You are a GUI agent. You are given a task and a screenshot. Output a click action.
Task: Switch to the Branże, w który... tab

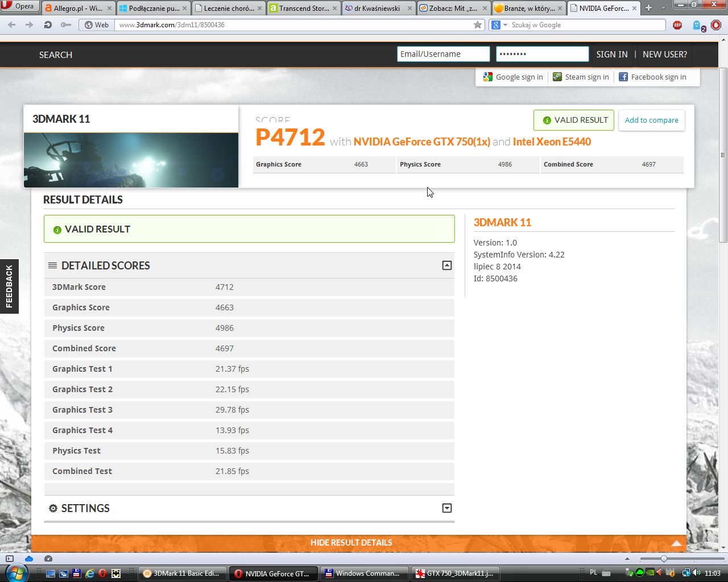(x=528, y=9)
